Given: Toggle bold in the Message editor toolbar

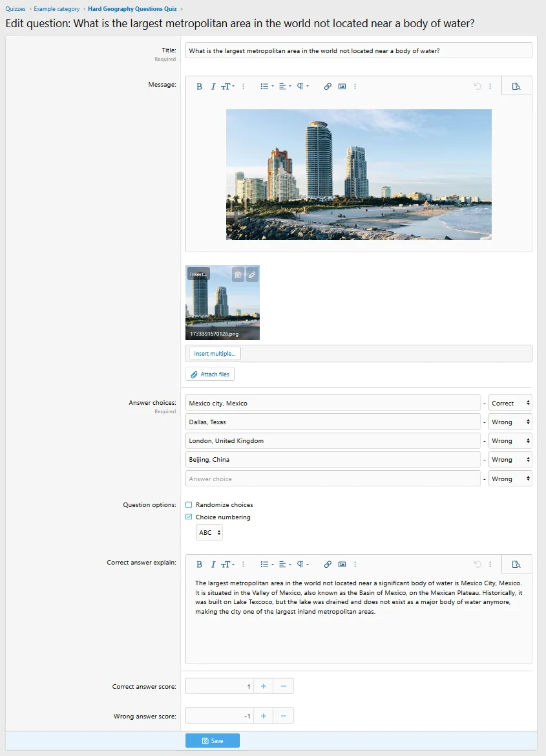Looking at the screenshot, I should (199, 86).
